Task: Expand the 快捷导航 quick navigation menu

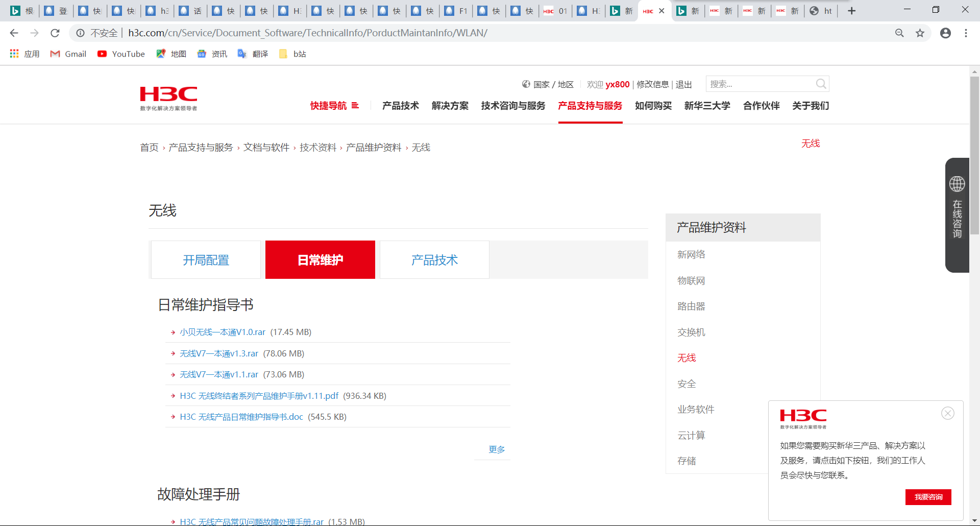Action: (334, 106)
